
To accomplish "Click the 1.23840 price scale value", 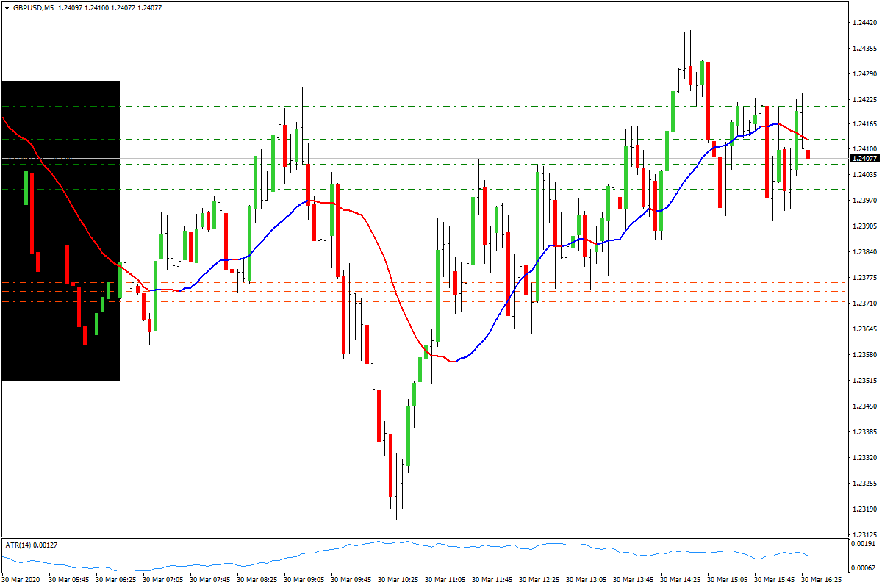I will point(866,252).
